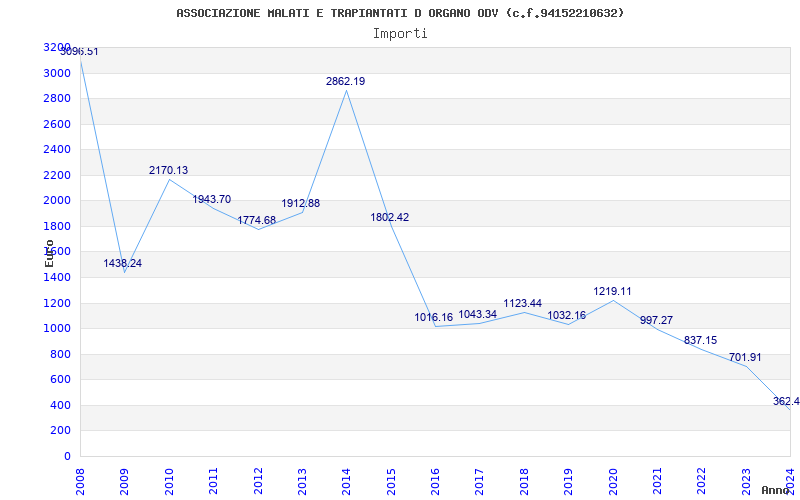
Task: Click the 0 y-axis tick label
Action: click(67, 457)
